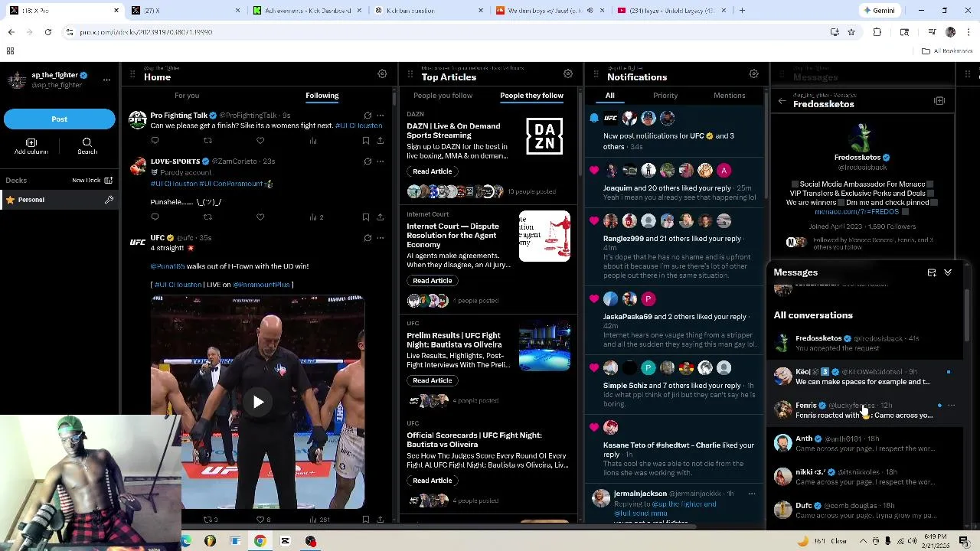Open browser Extensions puzzle icon
Image resolution: width=980 pixels, height=551 pixels.
click(x=877, y=32)
